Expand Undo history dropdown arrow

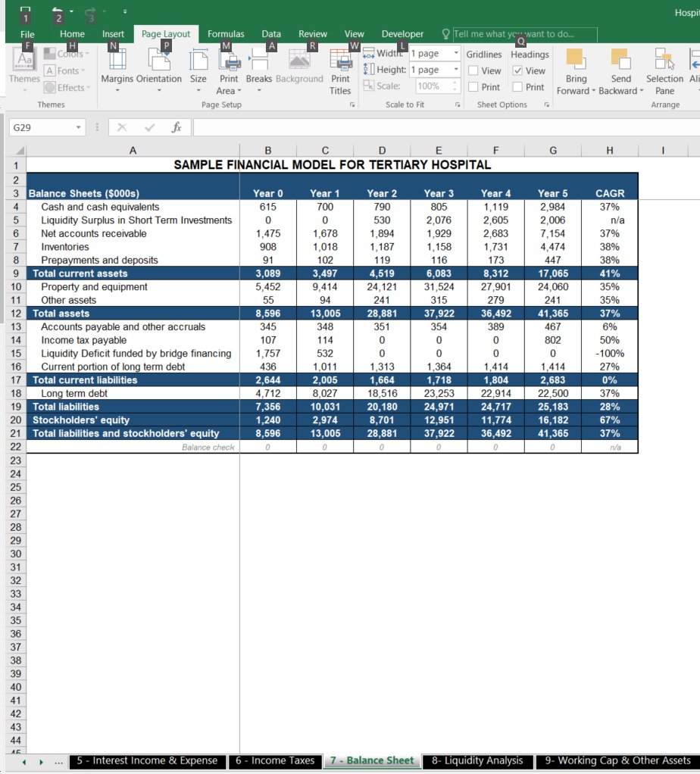[71, 11]
